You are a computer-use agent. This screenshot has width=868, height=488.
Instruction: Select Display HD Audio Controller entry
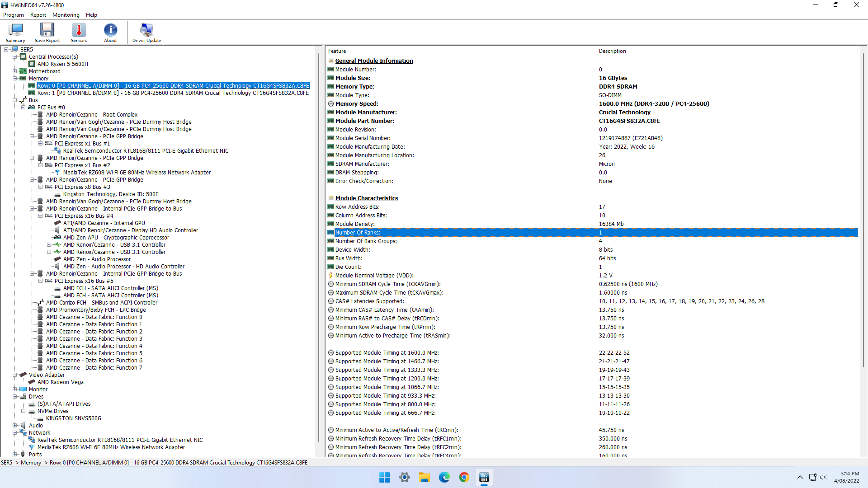click(x=131, y=230)
